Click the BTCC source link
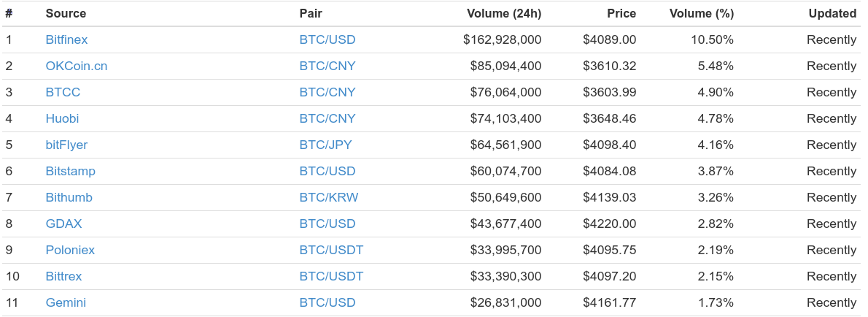This screenshot has height=317, width=868. click(x=63, y=92)
